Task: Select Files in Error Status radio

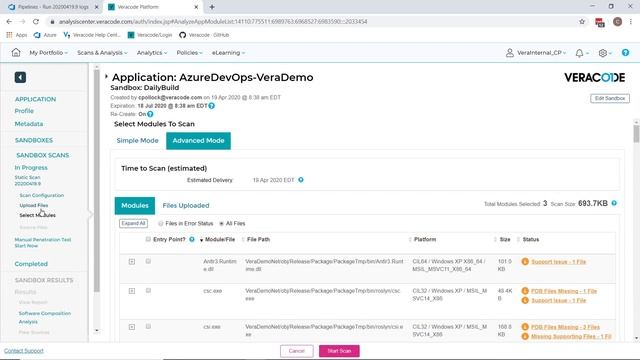Action: click(160, 224)
